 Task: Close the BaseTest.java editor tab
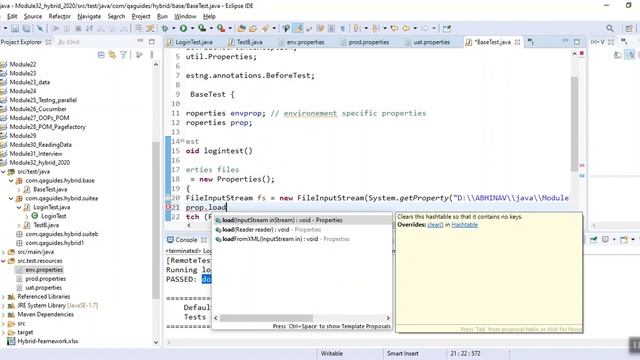[517, 42]
